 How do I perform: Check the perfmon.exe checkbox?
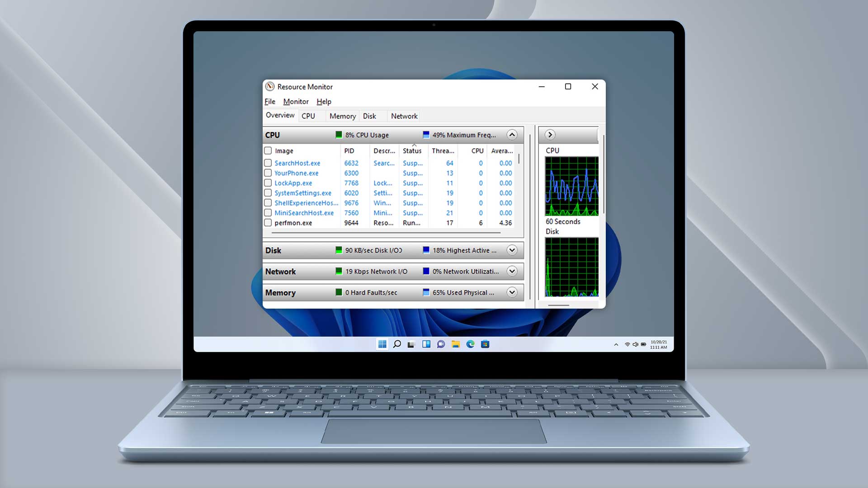pyautogui.click(x=268, y=222)
